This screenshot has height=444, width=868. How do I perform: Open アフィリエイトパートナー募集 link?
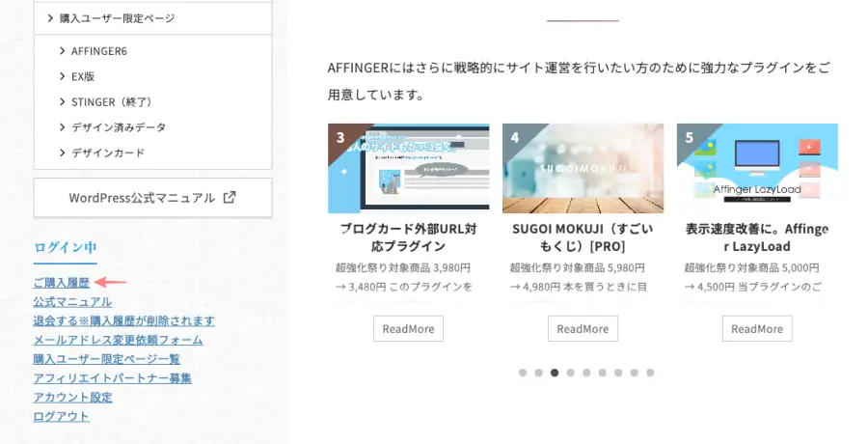tap(112, 378)
